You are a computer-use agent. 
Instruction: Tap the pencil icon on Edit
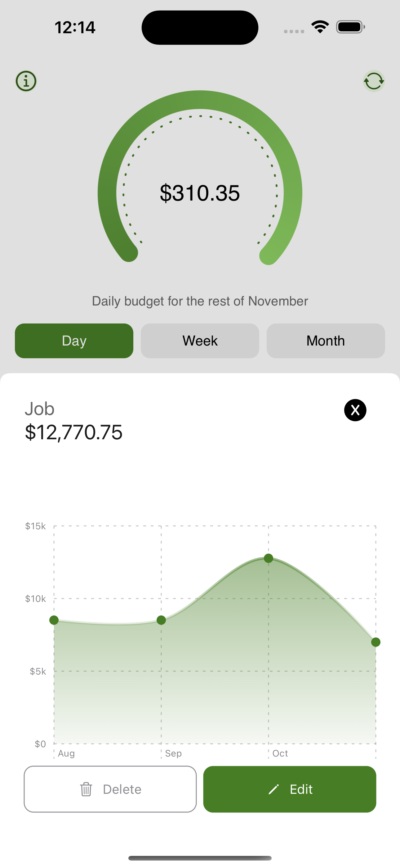(274, 789)
